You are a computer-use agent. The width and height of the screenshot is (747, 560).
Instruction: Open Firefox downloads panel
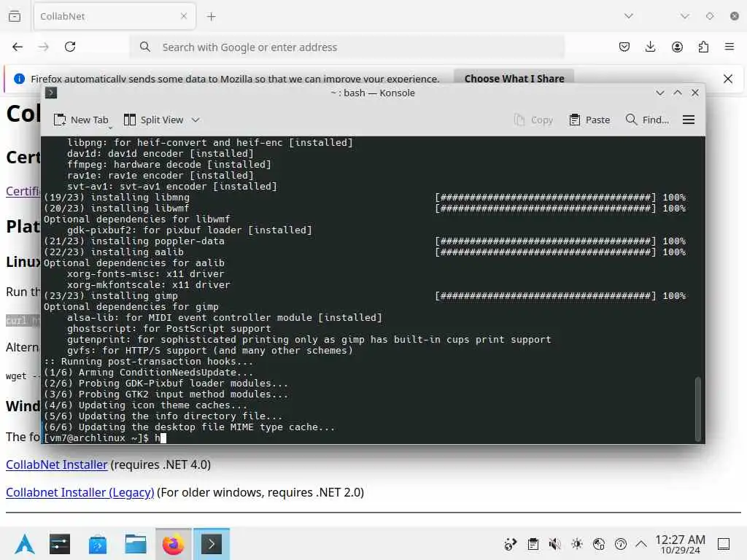(650, 47)
